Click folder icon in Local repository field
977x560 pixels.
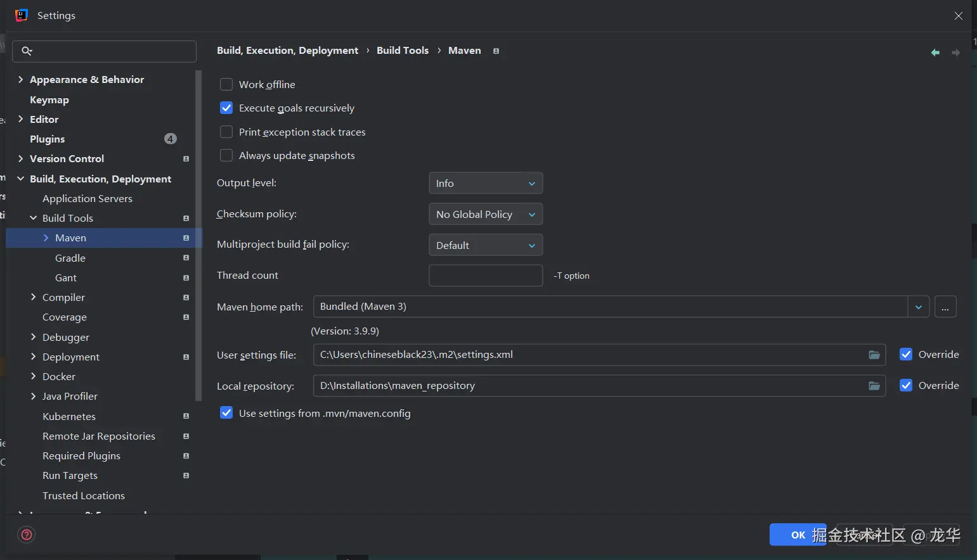(874, 386)
